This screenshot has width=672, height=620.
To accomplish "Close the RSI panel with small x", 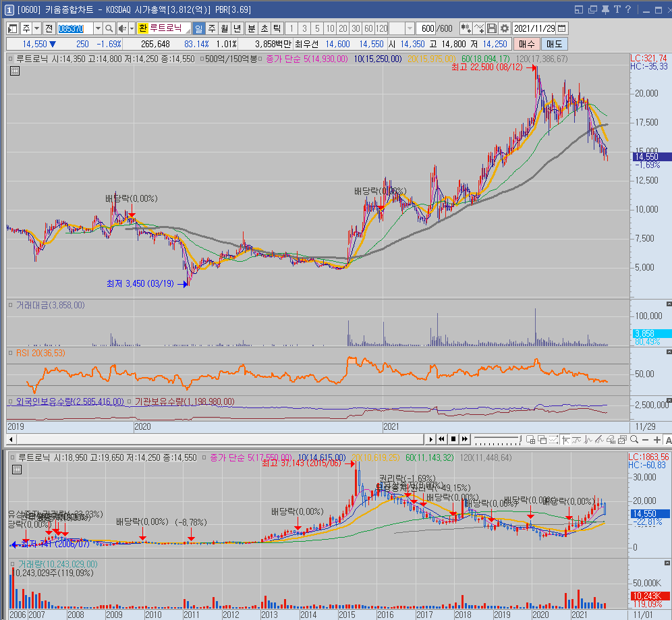I will 669,351.
